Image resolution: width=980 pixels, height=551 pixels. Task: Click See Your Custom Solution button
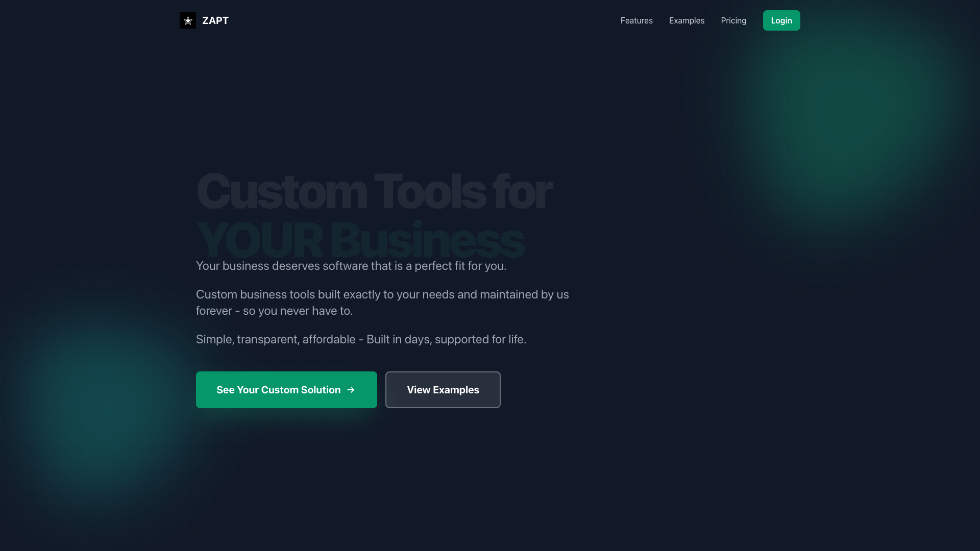(286, 390)
